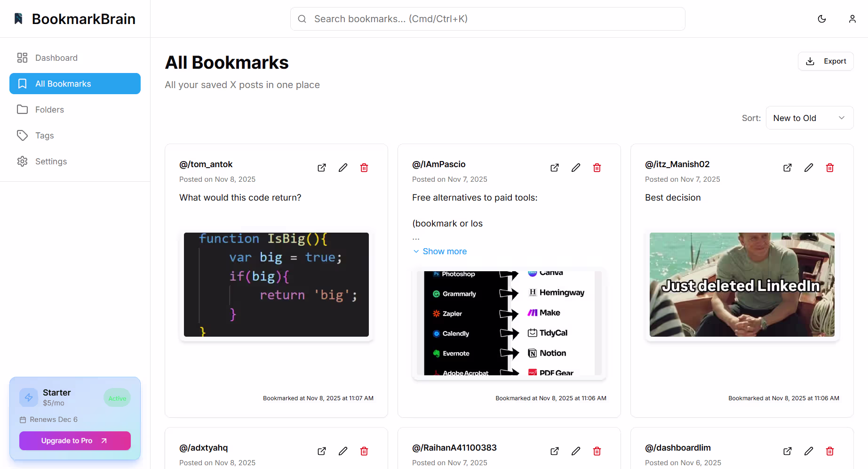Delete the @/itz_Manish02 bookmark
Viewport: 868px width, 469px height.
(x=830, y=168)
